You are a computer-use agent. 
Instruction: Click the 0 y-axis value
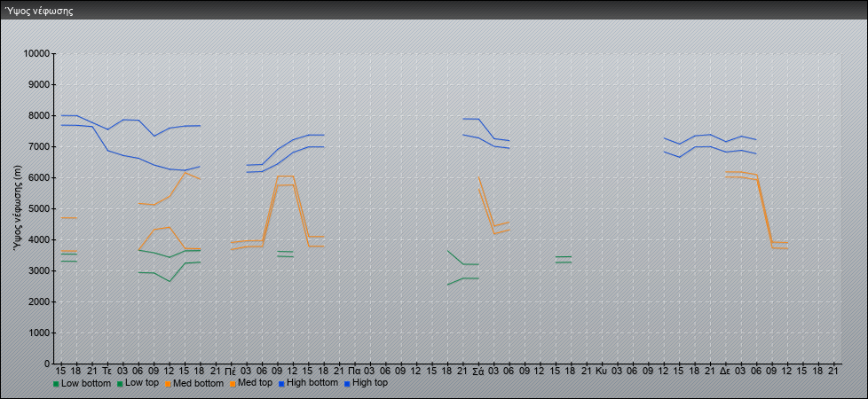[48, 364]
